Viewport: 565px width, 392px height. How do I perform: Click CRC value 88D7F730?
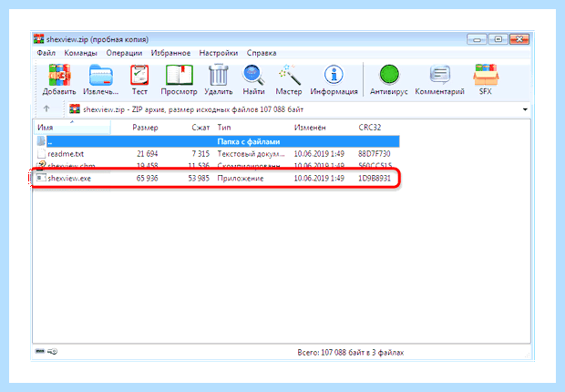click(x=374, y=154)
